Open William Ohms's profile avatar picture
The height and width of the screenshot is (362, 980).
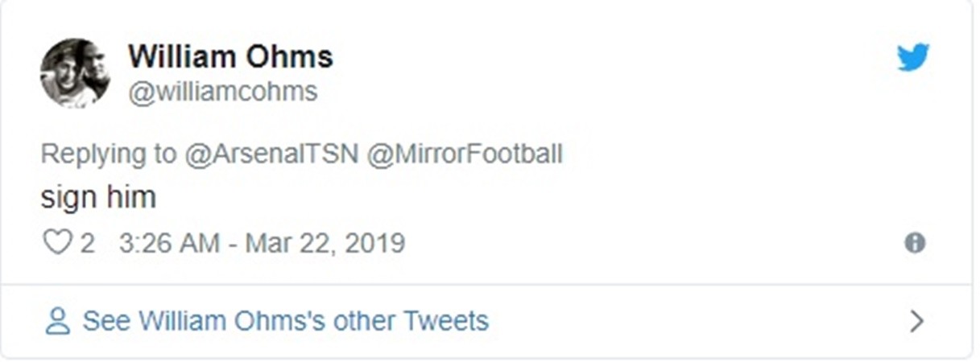click(75, 73)
